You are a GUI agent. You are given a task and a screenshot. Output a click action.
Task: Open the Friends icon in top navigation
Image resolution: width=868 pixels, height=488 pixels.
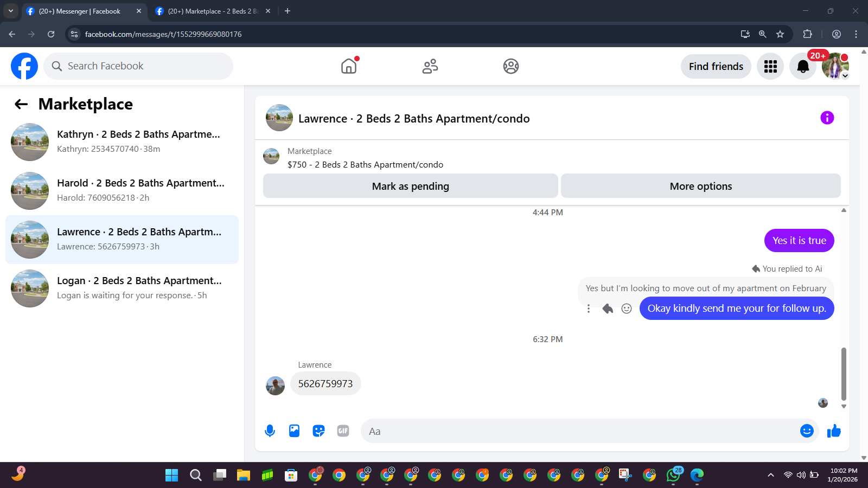pos(430,66)
